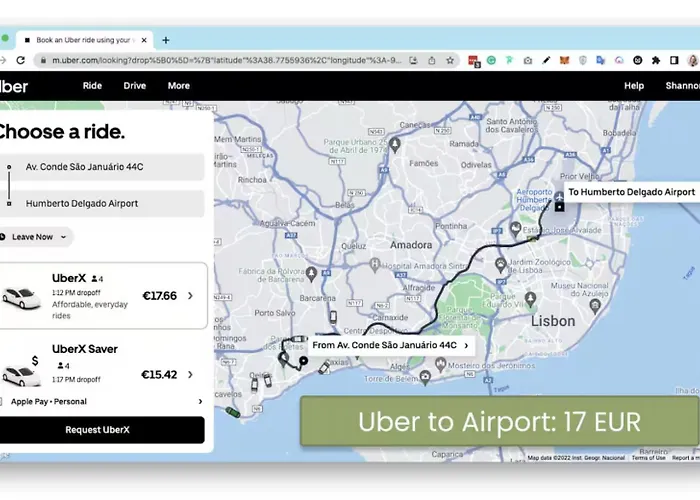Click 'To Humberto Delgado Airport' map label
700x500 pixels.
[631, 192]
